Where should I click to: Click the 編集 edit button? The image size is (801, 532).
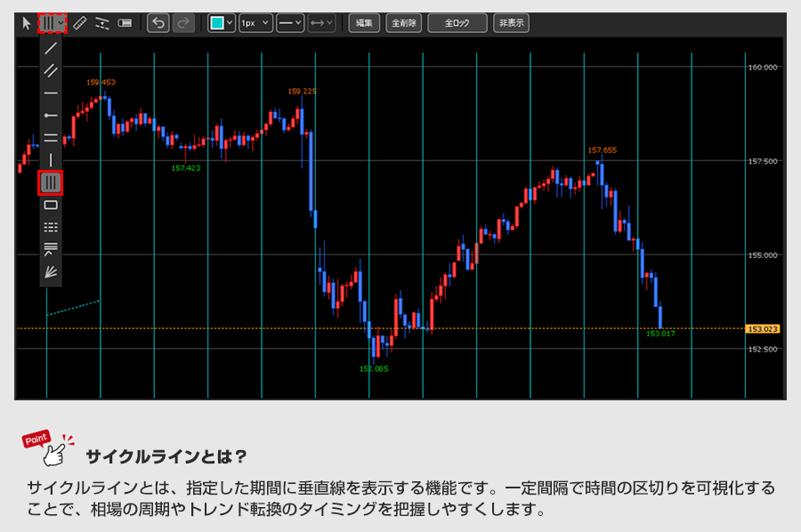364,23
